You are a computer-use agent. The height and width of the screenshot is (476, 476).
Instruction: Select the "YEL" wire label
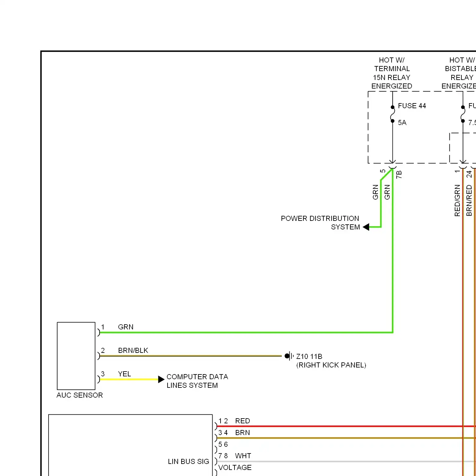click(124, 374)
